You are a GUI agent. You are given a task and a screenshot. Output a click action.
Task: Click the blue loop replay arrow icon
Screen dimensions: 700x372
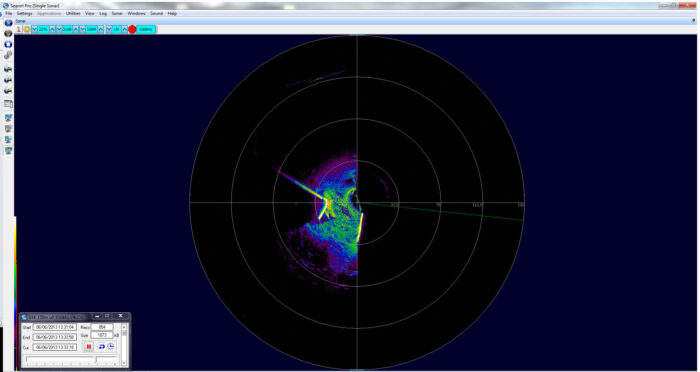click(x=102, y=347)
